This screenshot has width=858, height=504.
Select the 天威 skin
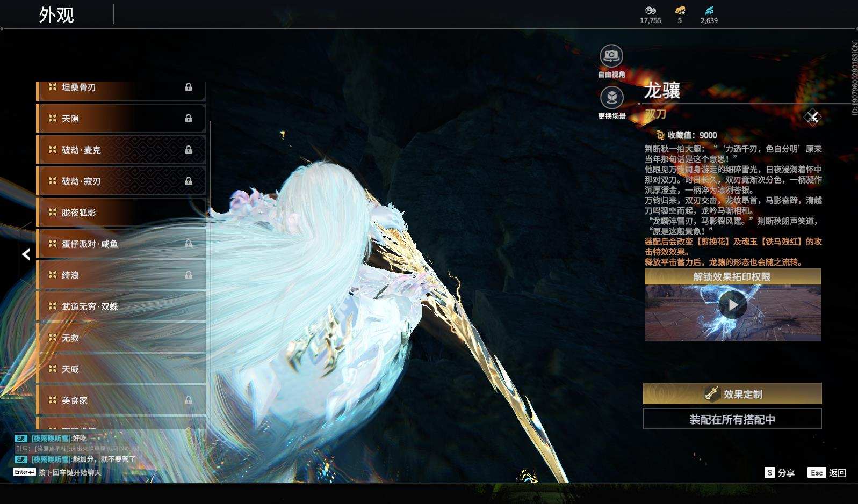121,369
